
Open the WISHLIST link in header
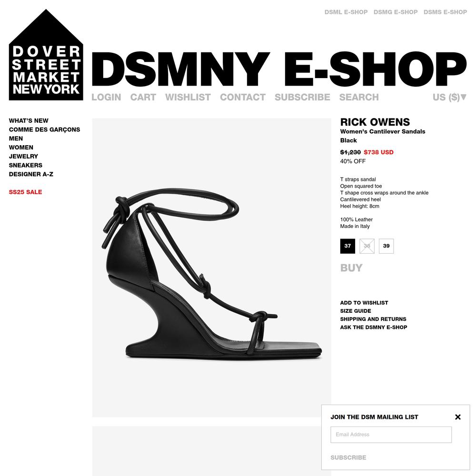[x=188, y=97]
